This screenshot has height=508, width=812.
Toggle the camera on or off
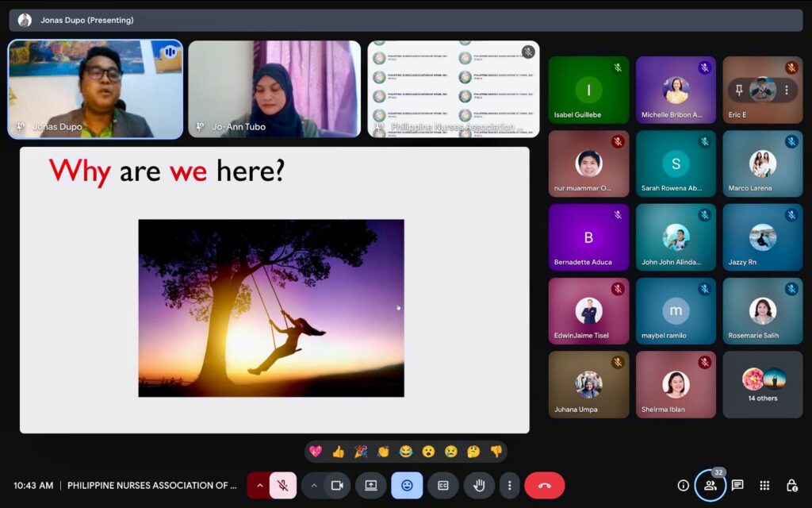point(337,485)
